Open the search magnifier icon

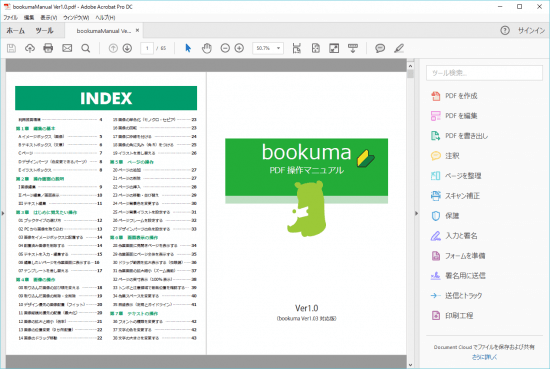pos(86,48)
